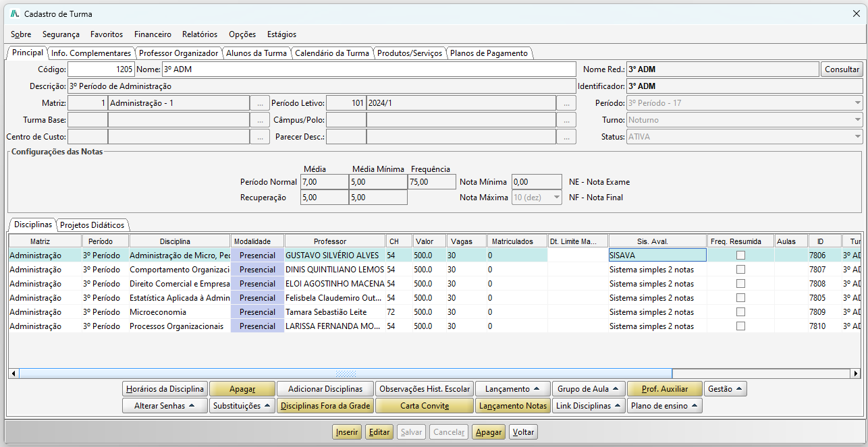This screenshot has width=868, height=447.
Task: Open the Período dropdown
Action: (744, 103)
